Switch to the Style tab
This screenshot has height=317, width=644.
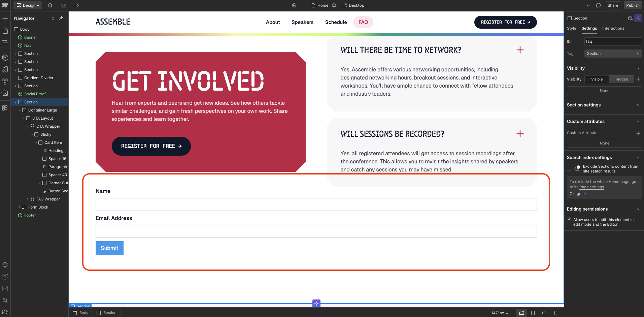[571, 28]
